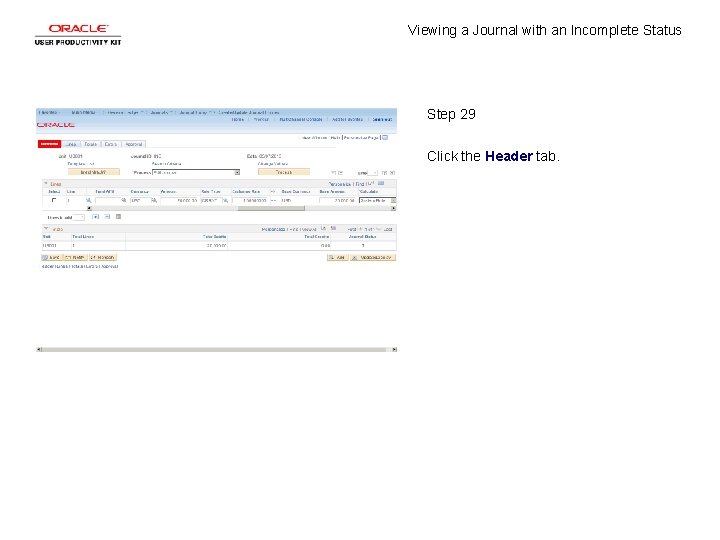720x540 pixels.
Task: Open the Approval tab
Action: [x=134, y=144]
